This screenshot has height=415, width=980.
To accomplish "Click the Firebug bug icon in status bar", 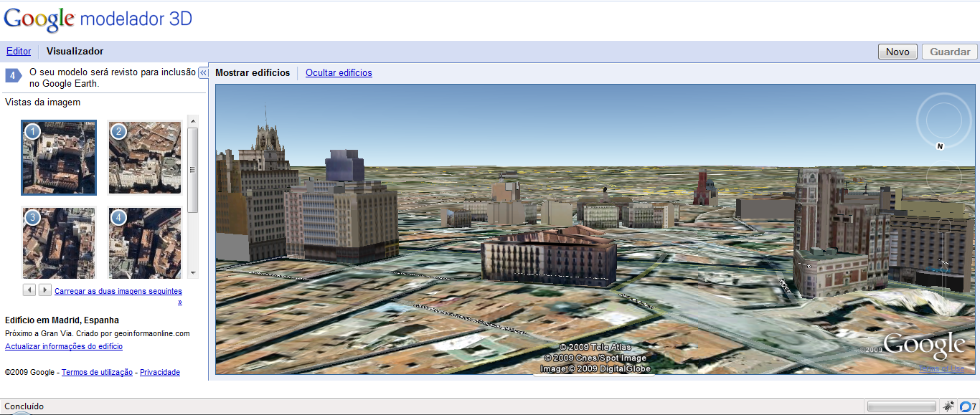I will [x=949, y=406].
